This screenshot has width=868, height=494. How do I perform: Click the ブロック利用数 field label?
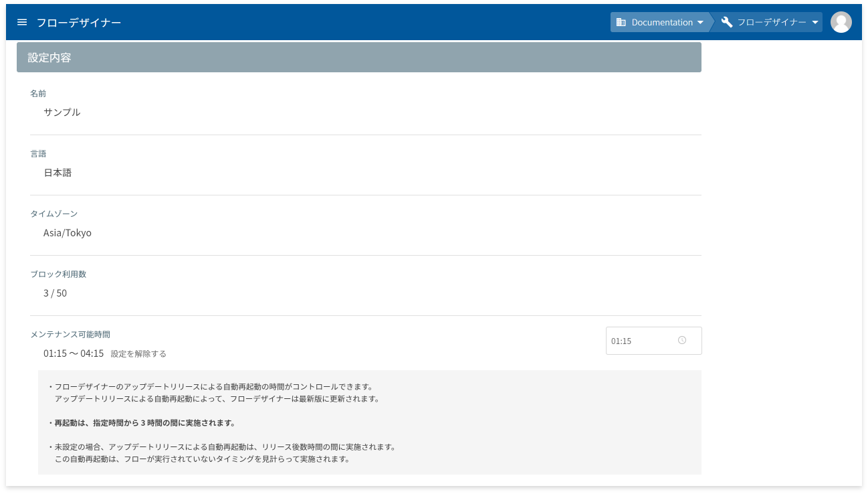point(58,274)
